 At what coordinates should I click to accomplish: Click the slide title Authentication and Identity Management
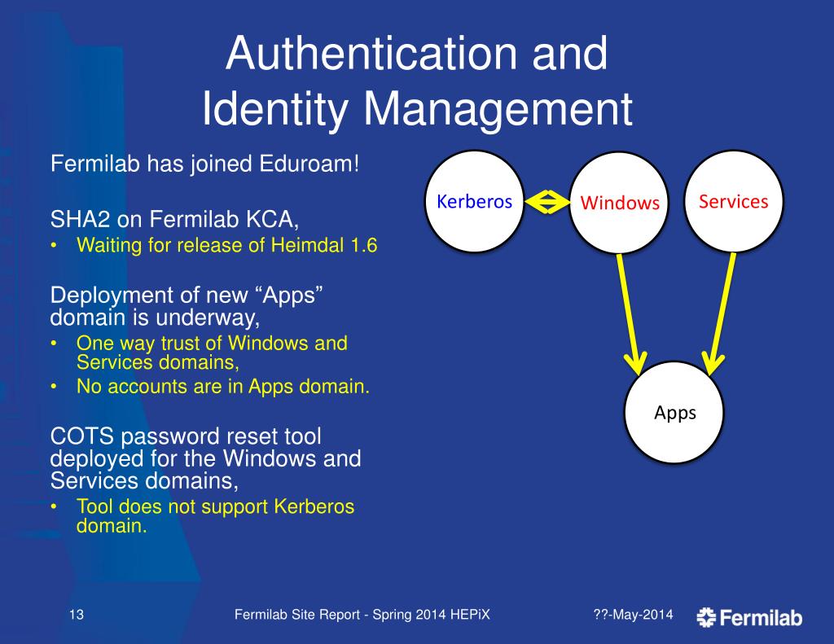point(417,81)
